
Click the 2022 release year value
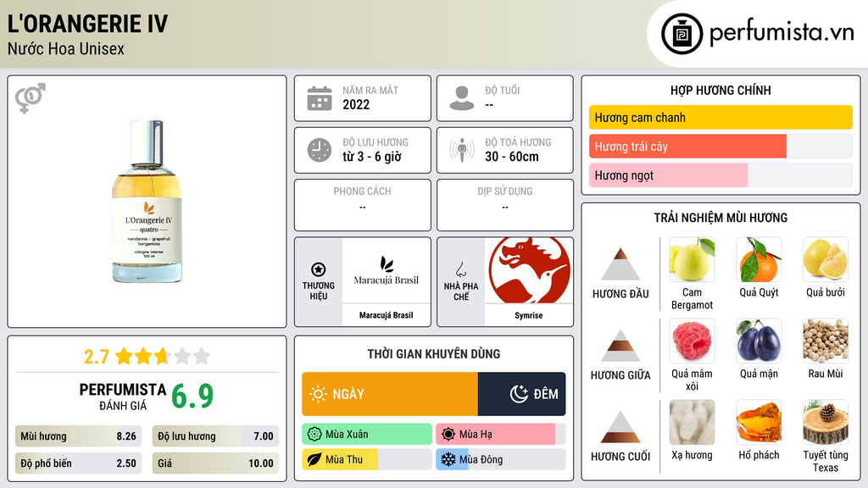point(356,104)
